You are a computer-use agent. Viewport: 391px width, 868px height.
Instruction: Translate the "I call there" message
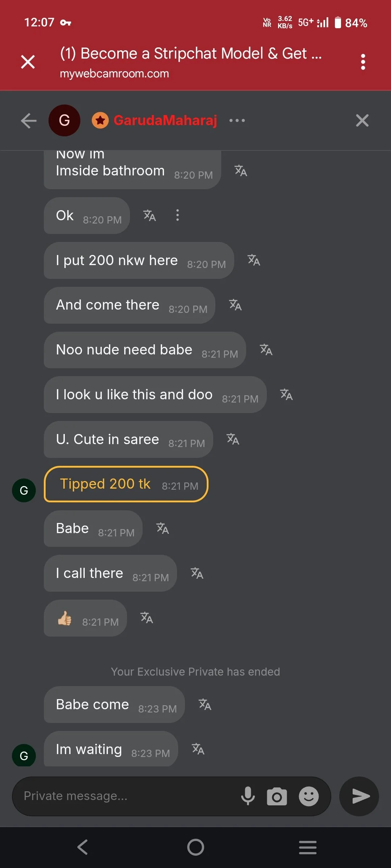click(x=197, y=573)
